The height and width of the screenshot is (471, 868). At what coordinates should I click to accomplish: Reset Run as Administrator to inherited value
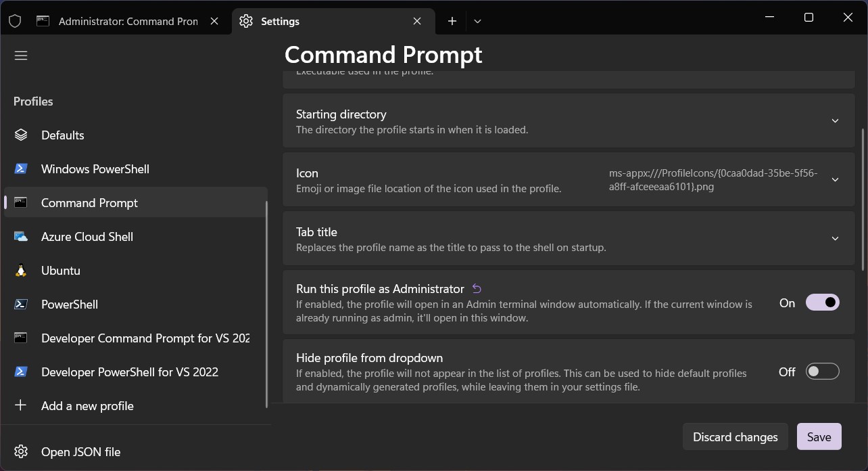point(477,289)
